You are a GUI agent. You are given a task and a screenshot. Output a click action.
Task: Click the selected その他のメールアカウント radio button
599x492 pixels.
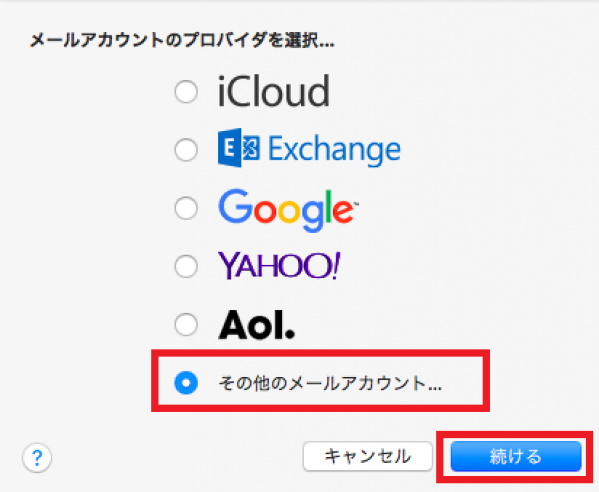point(186,383)
